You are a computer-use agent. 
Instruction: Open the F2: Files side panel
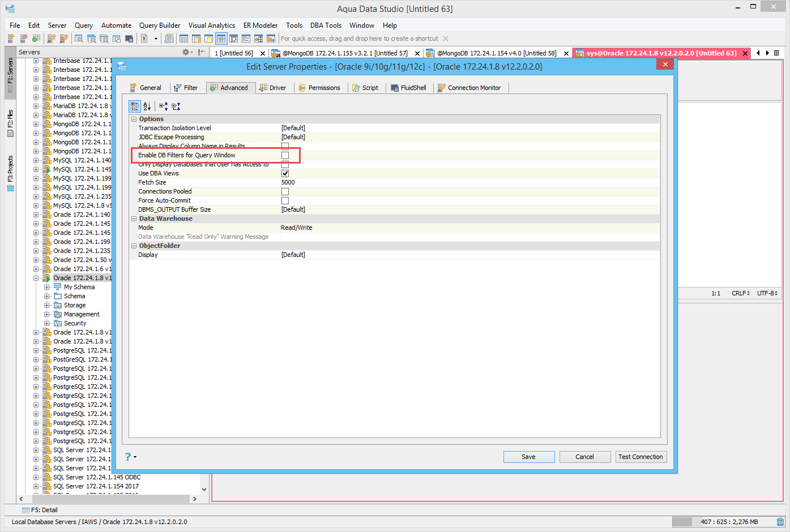click(x=10, y=123)
